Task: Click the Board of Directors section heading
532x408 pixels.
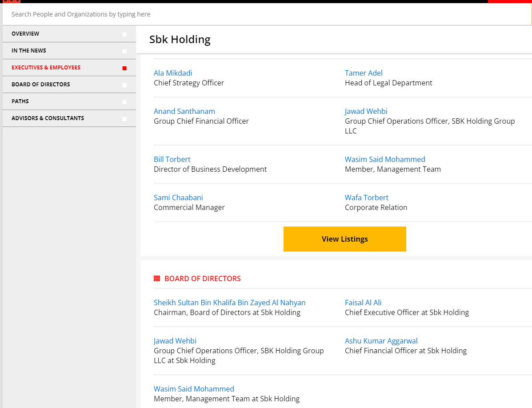Action: [203, 279]
